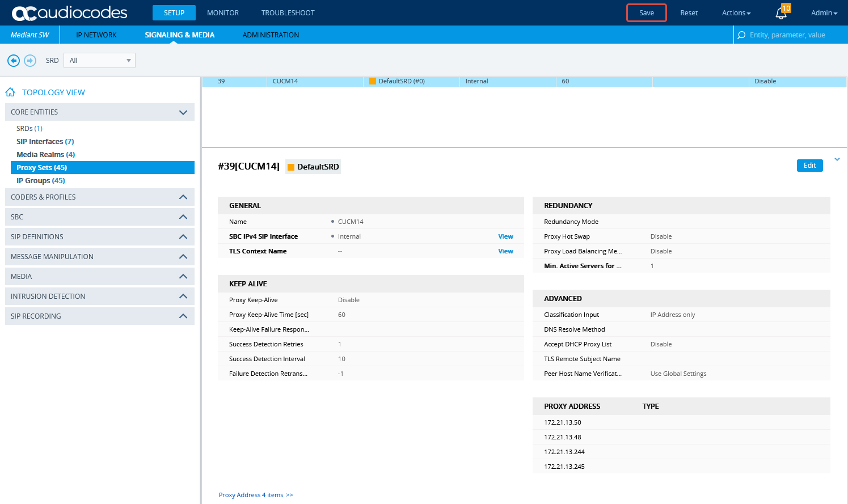This screenshot has height=504, width=848.
Task: Click the search magnifier icon
Action: [x=741, y=35]
